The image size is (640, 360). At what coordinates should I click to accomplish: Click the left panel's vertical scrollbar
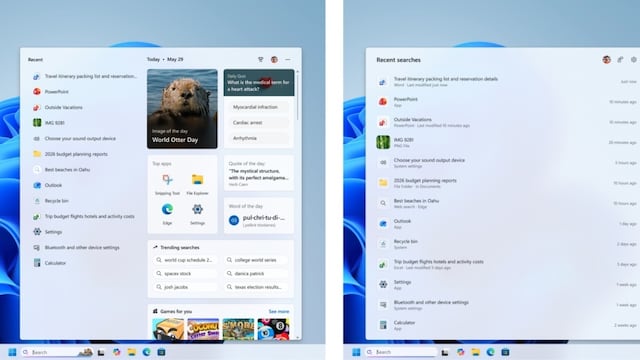[298, 96]
